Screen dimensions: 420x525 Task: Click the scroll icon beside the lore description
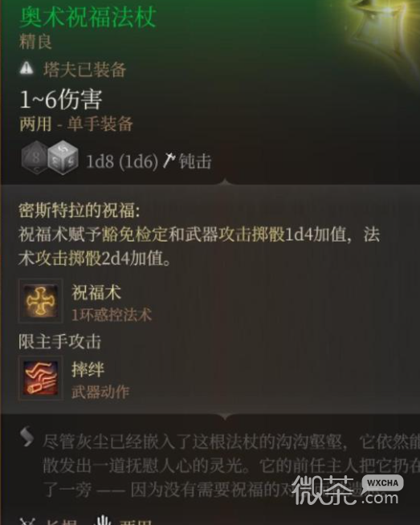tap(27, 437)
